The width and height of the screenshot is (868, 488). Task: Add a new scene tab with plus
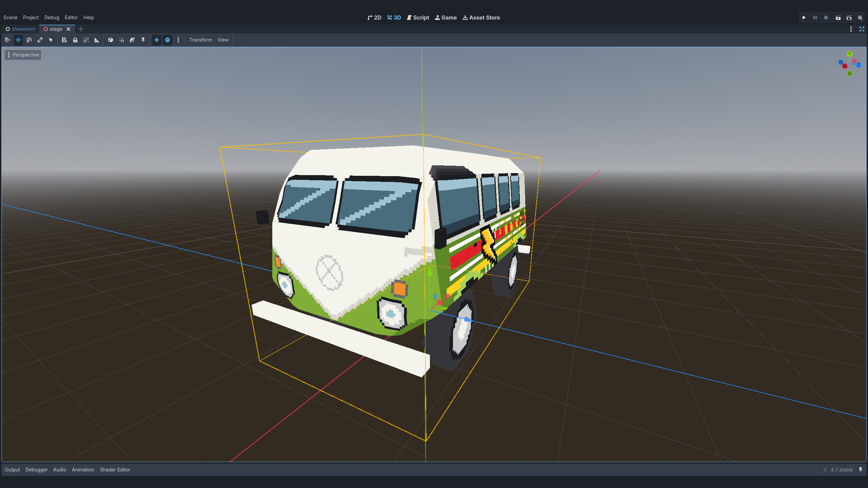pos(81,29)
